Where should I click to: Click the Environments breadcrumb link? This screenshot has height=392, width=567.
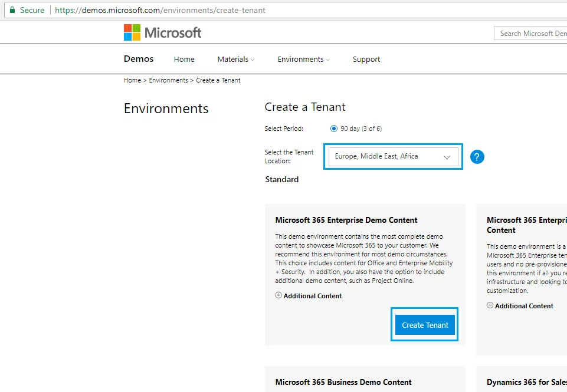[168, 80]
